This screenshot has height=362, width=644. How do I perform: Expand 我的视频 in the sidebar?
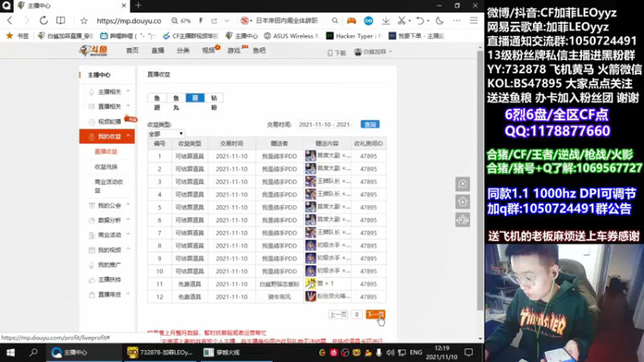pyautogui.click(x=108, y=250)
